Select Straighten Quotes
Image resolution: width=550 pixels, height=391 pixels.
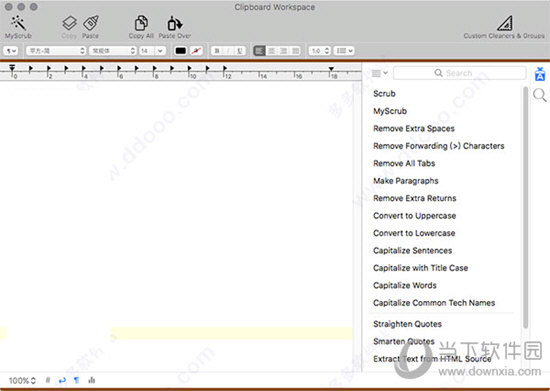point(407,324)
